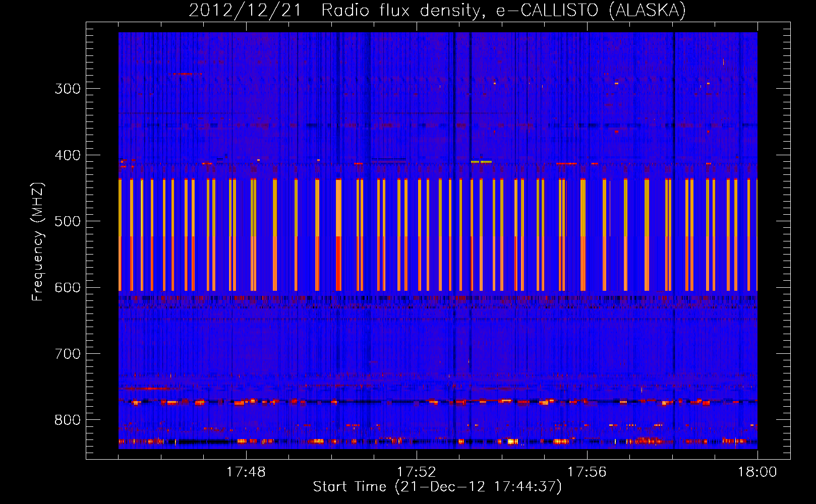The height and width of the screenshot is (504, 816).
Task: Click the 'Frequency (MHZ)' axis label
Action: pyautogui.click(x=38, y=241)
